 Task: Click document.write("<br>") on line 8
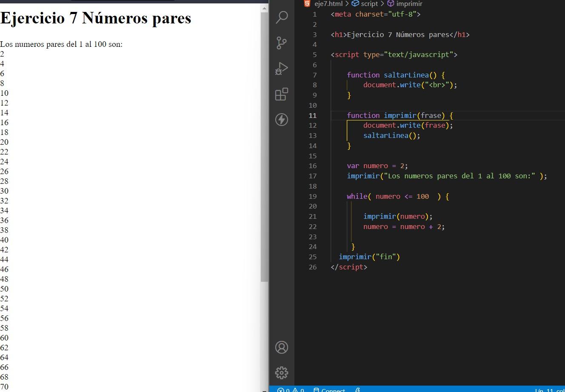coord(410,85)
